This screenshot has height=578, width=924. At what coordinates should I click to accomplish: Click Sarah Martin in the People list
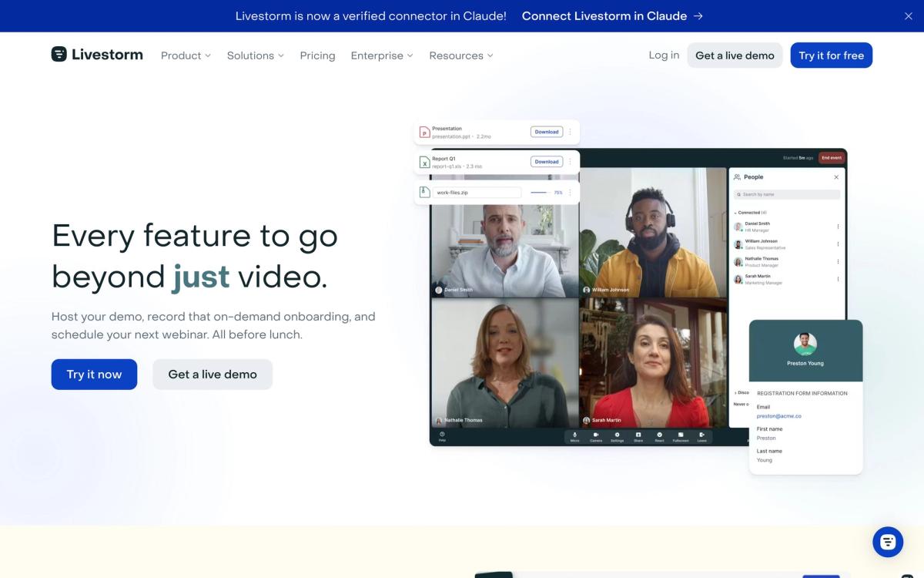785,279
